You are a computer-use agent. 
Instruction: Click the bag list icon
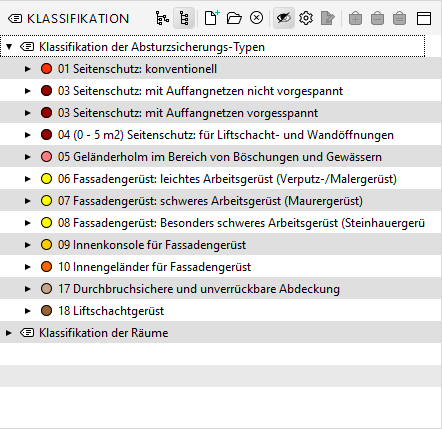[399, 18]
